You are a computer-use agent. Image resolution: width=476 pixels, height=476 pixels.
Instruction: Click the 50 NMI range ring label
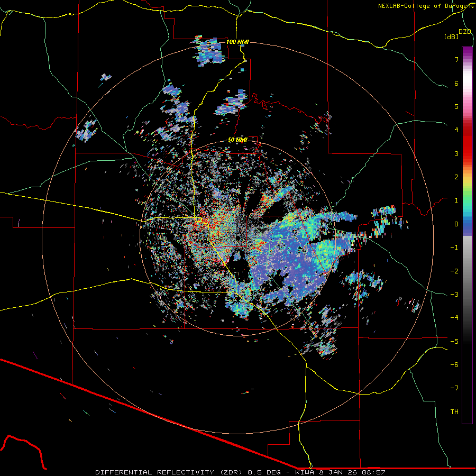click(x=237, y=140)
